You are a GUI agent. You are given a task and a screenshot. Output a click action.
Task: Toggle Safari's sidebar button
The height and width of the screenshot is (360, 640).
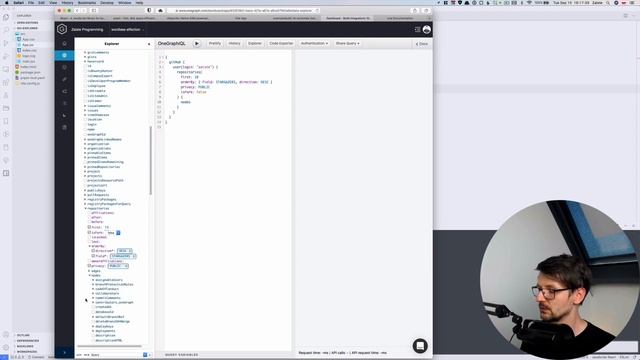94,11
